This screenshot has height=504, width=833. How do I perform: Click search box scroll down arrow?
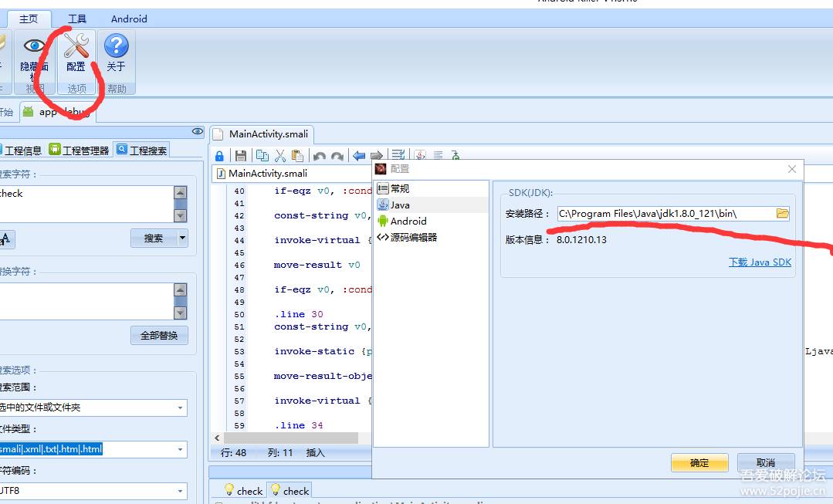tap(181, 215)
